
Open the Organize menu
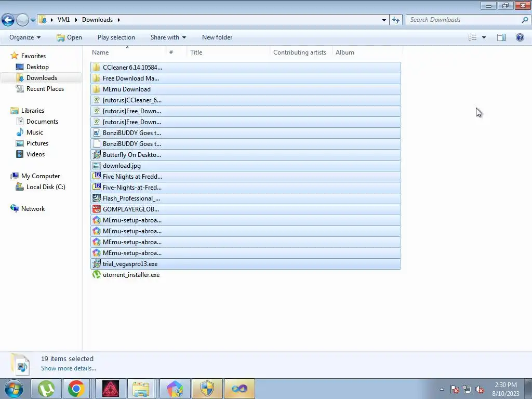[25, 37]
